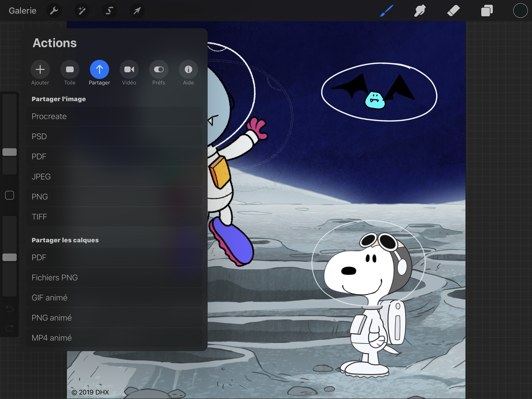Viewport: 532px width, 399px height.
Task: Export layers as GIF animé
Action: [x=114, y=297]
